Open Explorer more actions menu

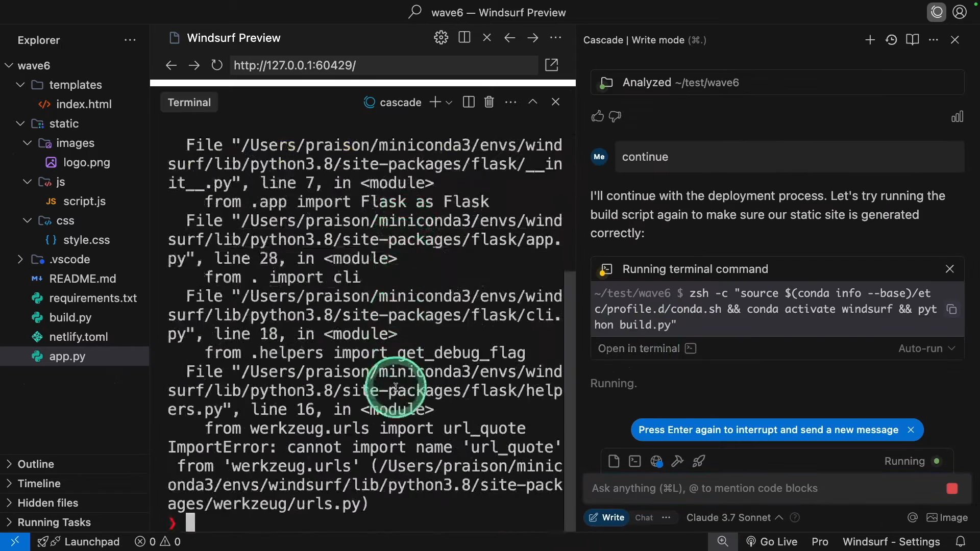(x=130, y=40)
